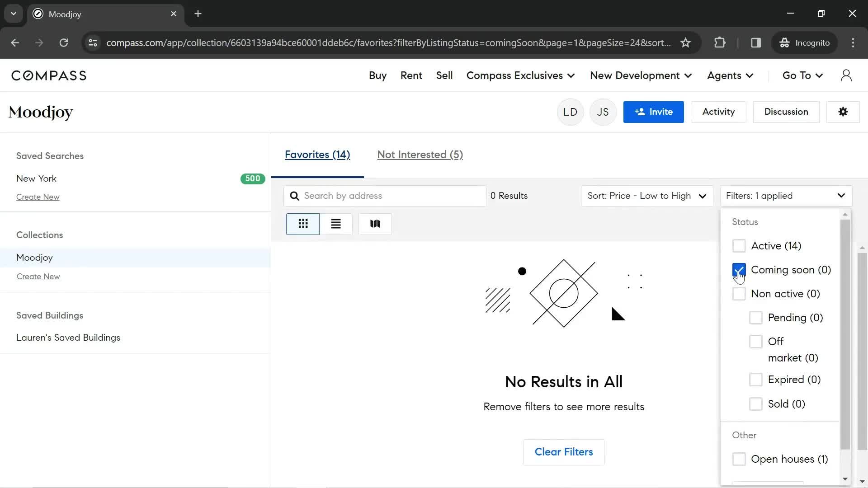Click the filter panel scroll-up arrow
Image resolution: width=868 pixels, height=488 pixels.
pos(845,215)
